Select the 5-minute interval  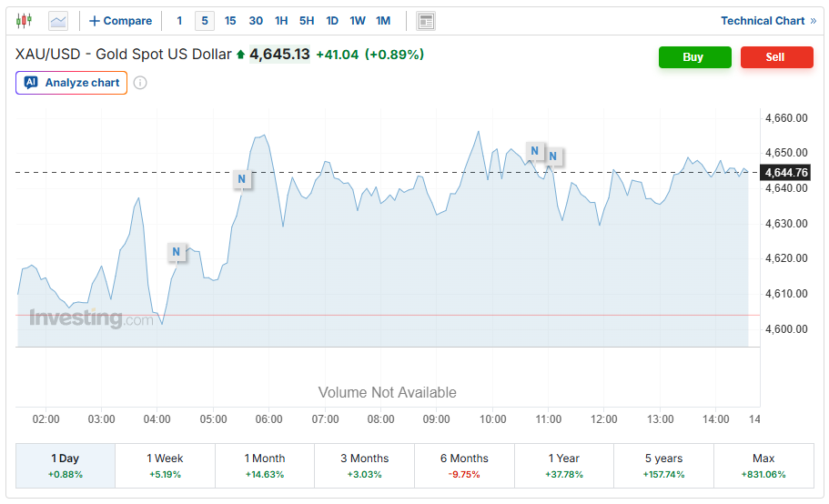205,21
